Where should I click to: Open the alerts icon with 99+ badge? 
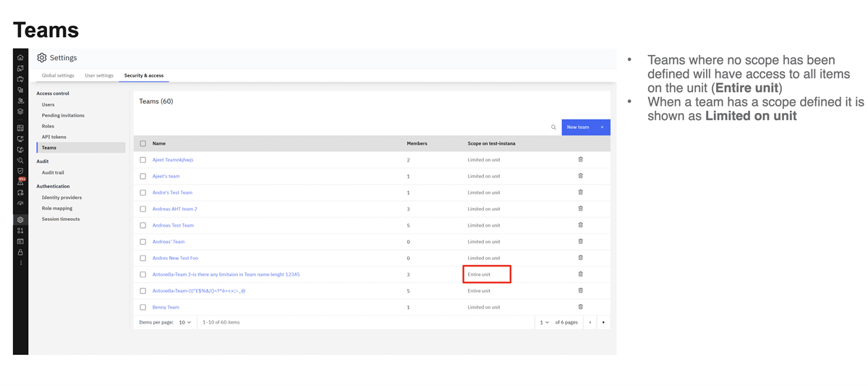point(20,182)
